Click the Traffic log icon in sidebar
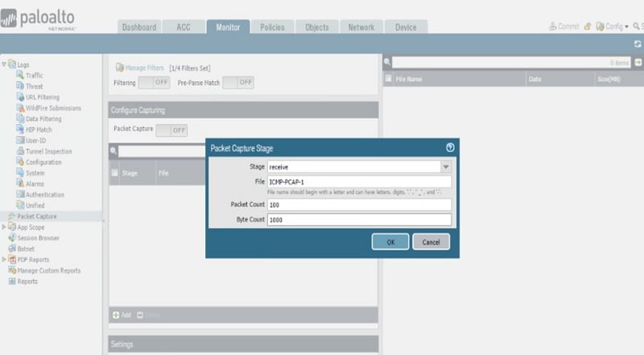644x355 pixels. coord(20,75)
